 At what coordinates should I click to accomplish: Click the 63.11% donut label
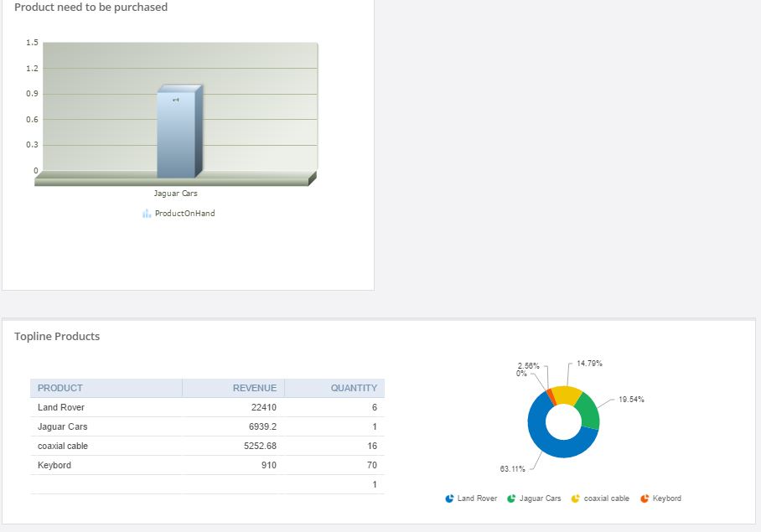513,469
